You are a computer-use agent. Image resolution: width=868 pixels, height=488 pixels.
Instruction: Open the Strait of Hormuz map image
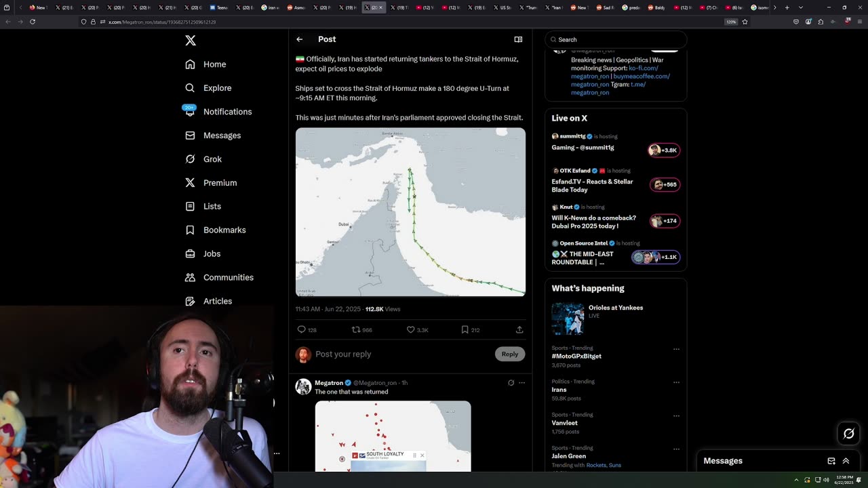pyautogui.click(x=410, y=212)
